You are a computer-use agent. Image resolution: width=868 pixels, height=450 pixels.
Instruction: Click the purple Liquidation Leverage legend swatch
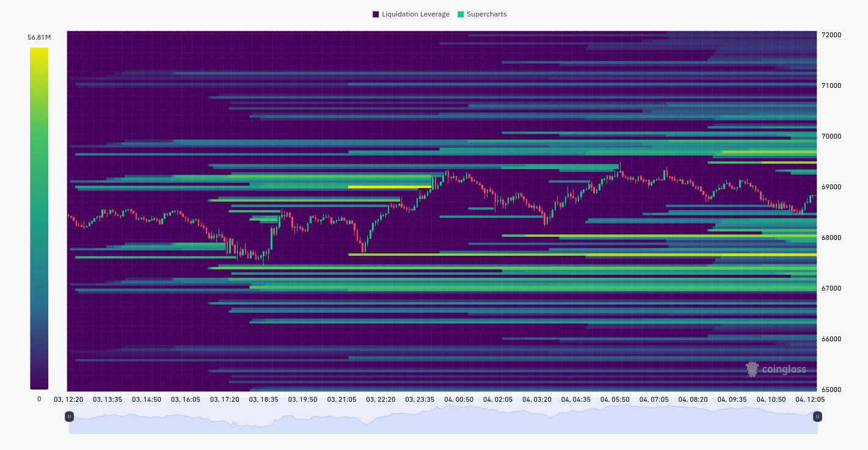click(376, 14)
